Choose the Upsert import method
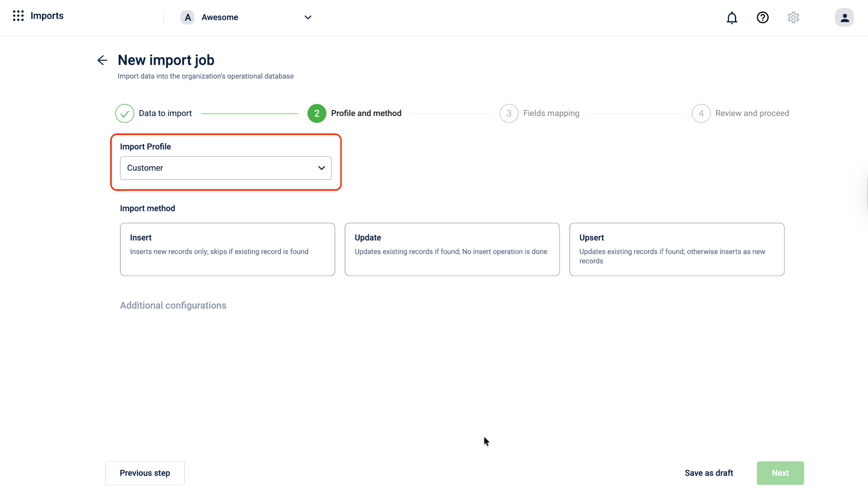 point(676,249)
